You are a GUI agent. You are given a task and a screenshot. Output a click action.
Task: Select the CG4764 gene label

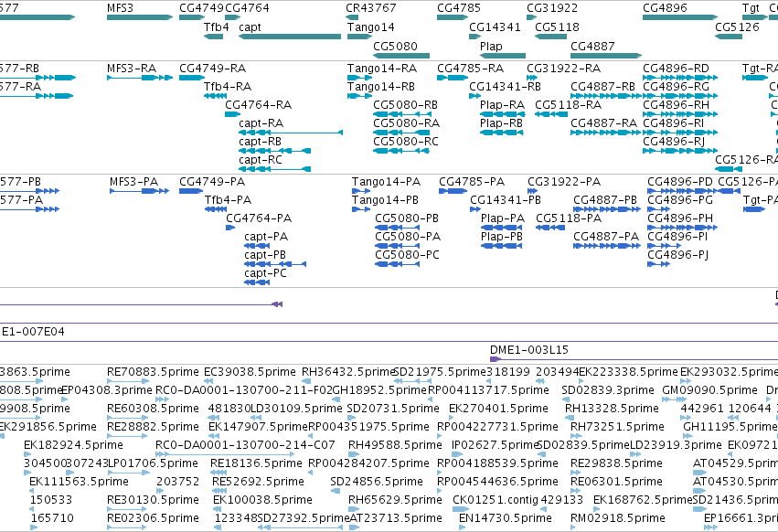pyautogui.click(x=247, y=8)
